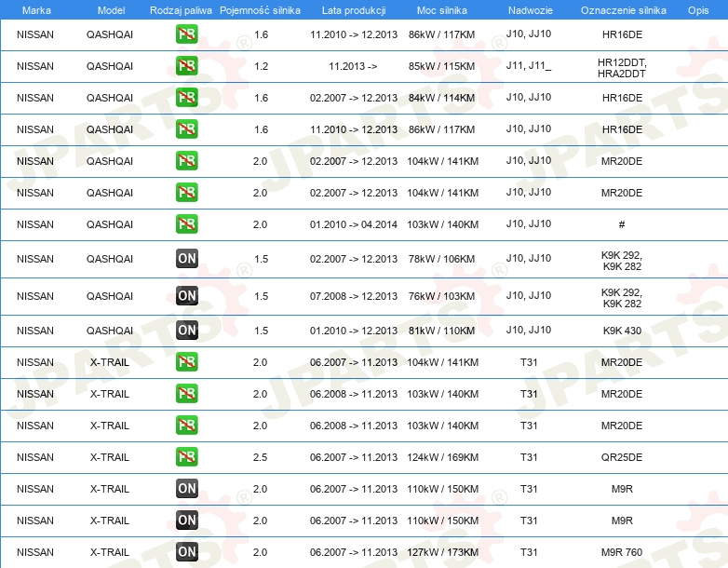Click the 01.2010 -> 12.2013 production years cell
Screen dimensions: 728x568
pyautogui.click(x=354, y=331)
